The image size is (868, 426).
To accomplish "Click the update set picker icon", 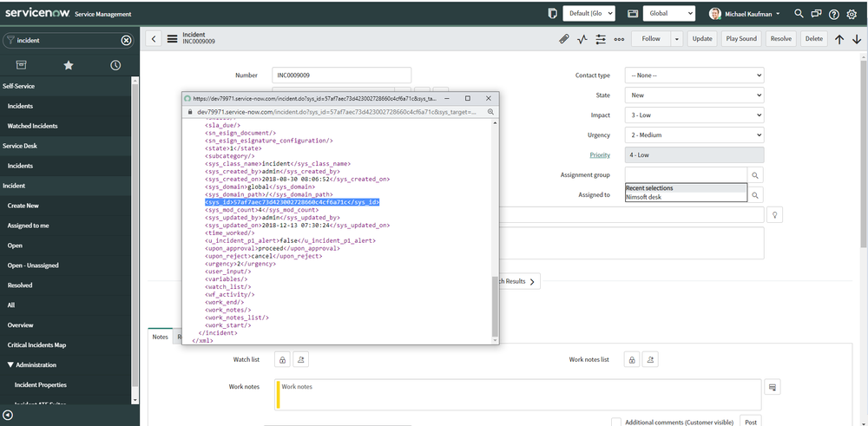I will (x=552, y=14).
